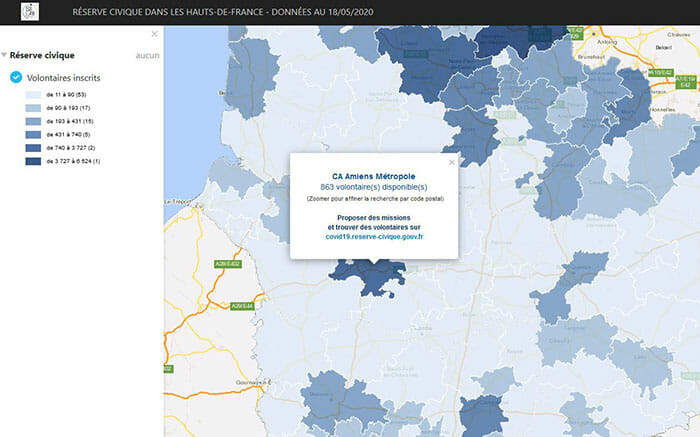Select the Réserve civique group title
Screen dimensions: 700x437
(42, 56)
